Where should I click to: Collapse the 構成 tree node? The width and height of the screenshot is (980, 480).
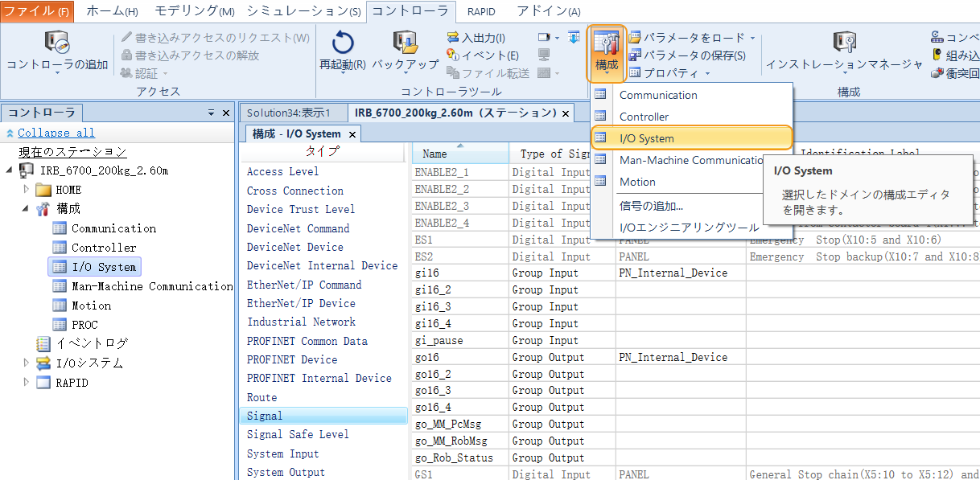coord(27,209)
